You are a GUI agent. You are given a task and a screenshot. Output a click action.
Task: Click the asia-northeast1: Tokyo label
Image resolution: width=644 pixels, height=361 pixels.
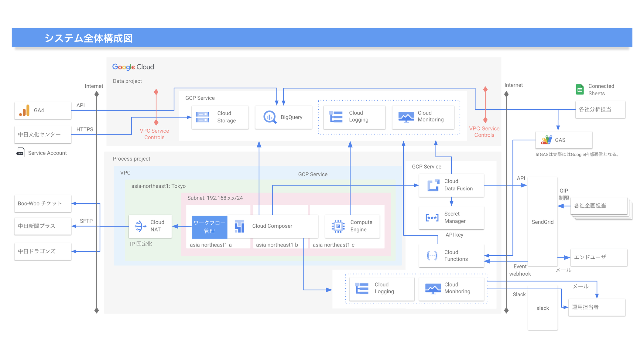(x=158, y=186)
